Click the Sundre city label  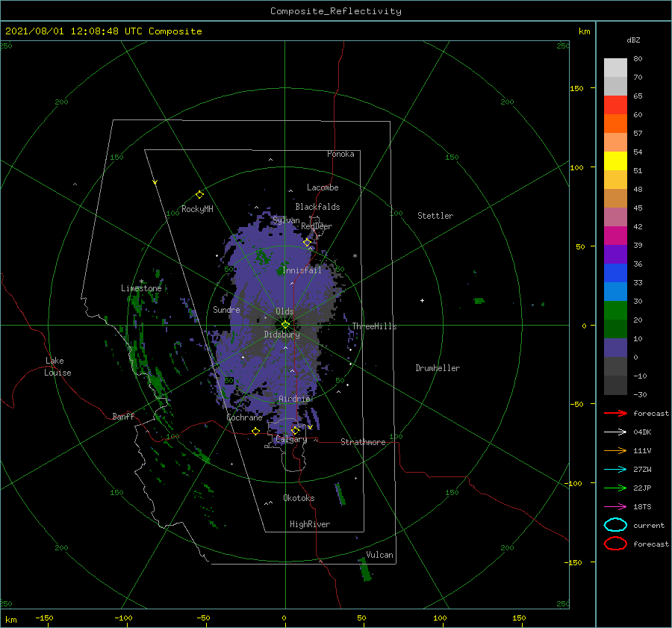(x=226, y=309)
